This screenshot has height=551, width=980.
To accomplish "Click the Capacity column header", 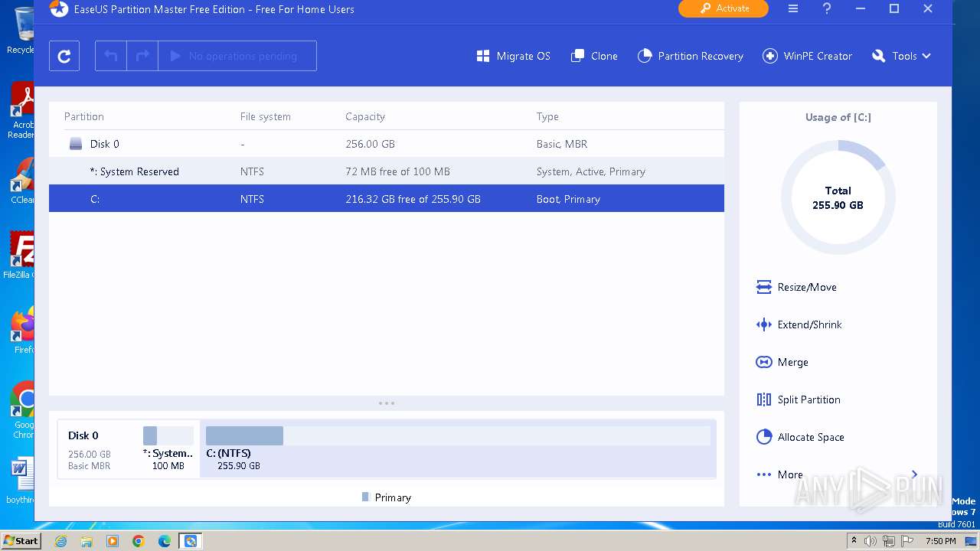I will pyautogui.click(x=365, y=116).
